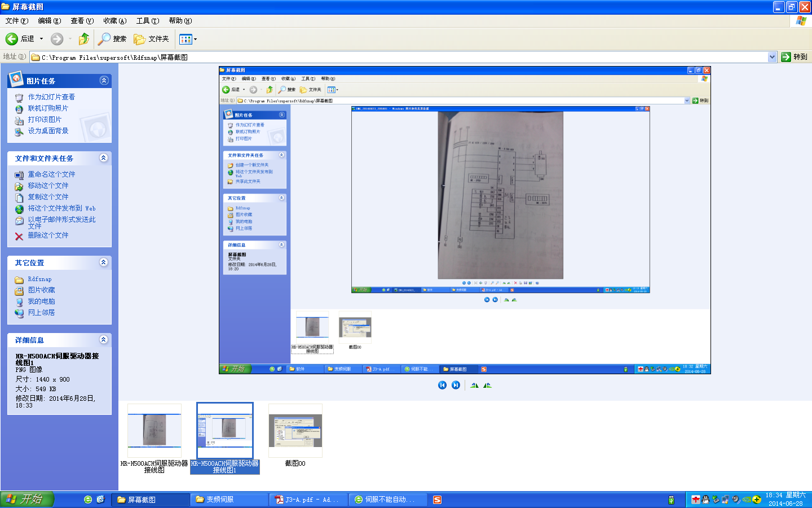Rotate the image counterclockwise
Screen dimensions: 812x508
click(487, 385)
